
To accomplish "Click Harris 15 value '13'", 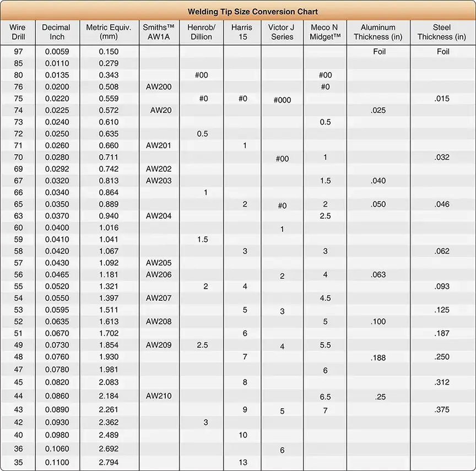I will pyautogui.click(x=243, y=463).
